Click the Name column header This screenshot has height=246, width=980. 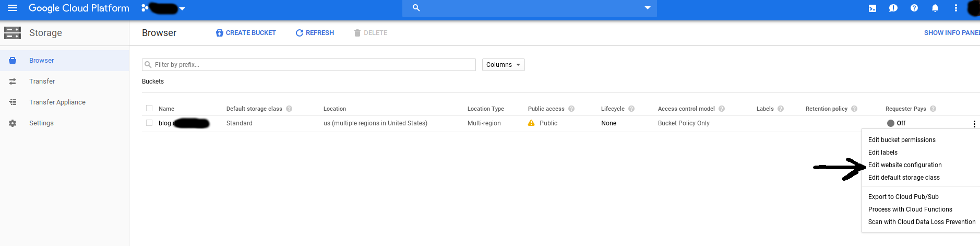tap(166, 109)
